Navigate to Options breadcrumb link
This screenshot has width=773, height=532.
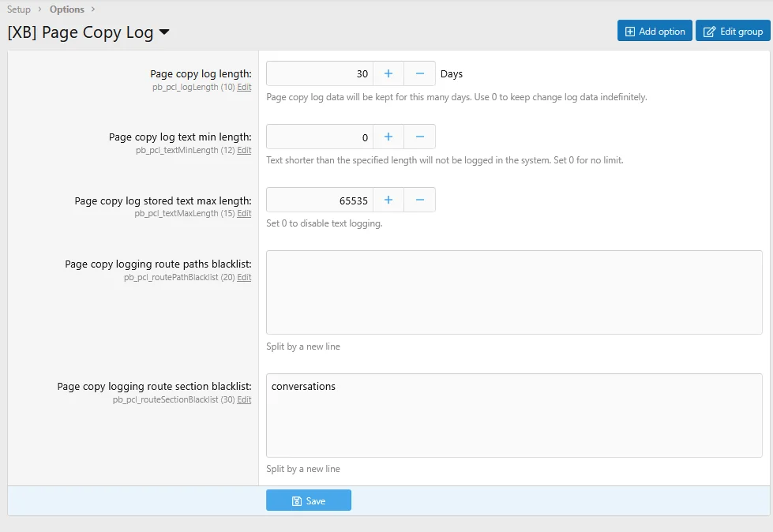(x=67, y=9)
